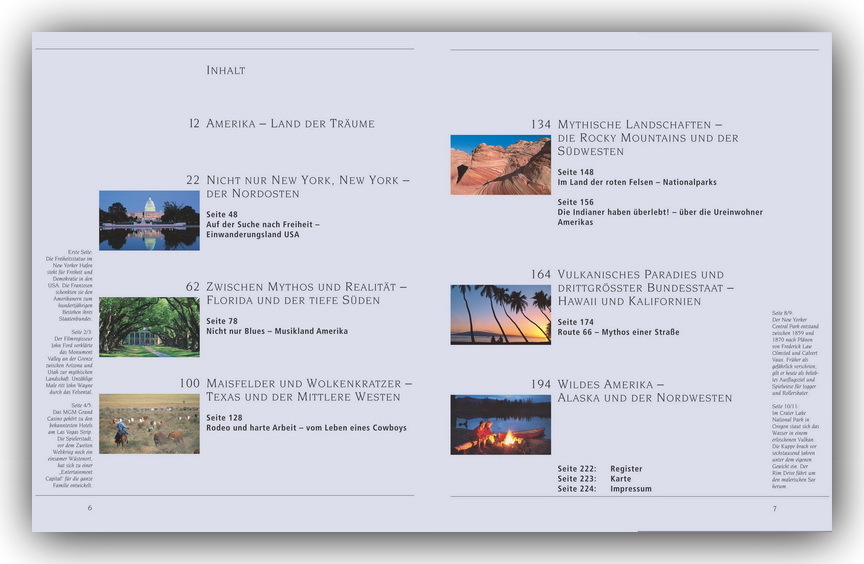This screenshot has height=564, width=864.
Task: Click the 'Inhalt' heading
Action: click(225, 71)
